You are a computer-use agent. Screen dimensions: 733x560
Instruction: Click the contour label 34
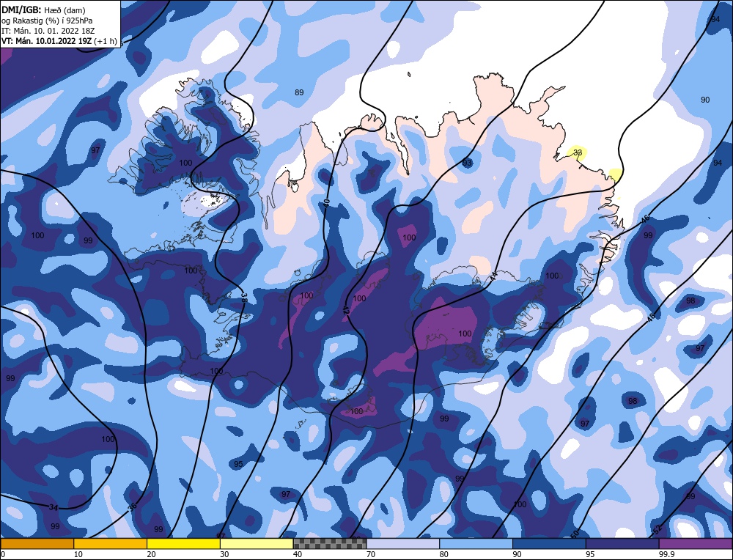coord(54,508)
